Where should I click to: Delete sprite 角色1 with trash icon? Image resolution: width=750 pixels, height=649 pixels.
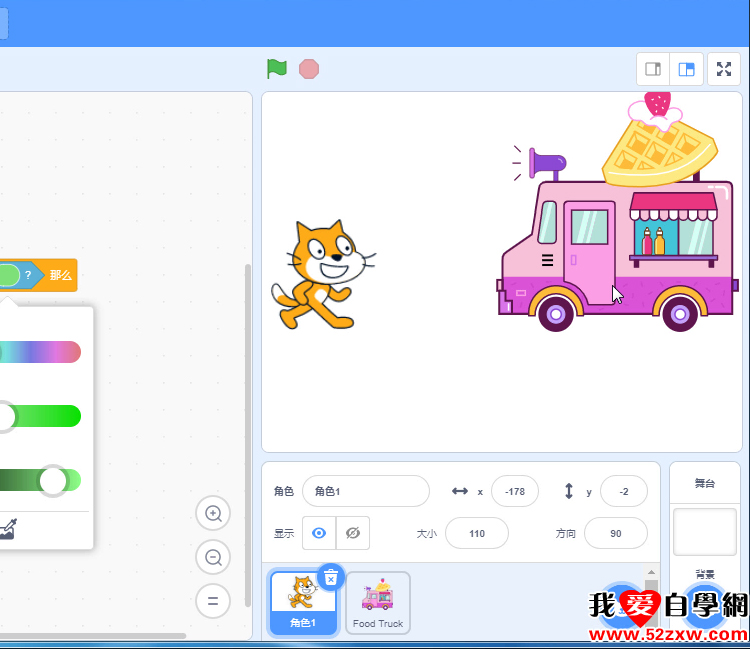point(331,578)
